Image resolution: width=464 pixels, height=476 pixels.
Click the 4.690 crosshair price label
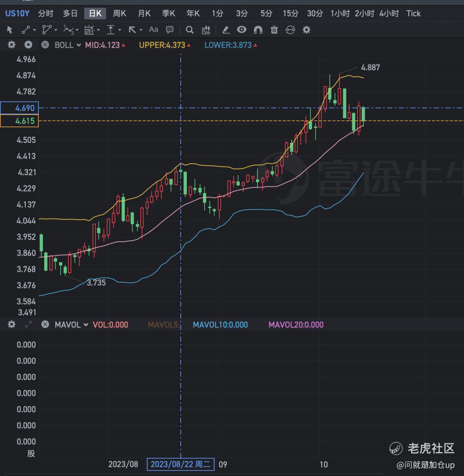coord(19,108)
